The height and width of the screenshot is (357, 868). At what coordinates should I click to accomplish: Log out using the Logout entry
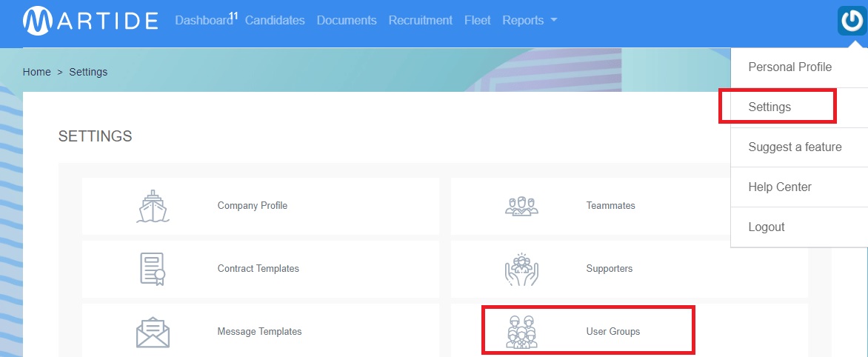point(799,227)
